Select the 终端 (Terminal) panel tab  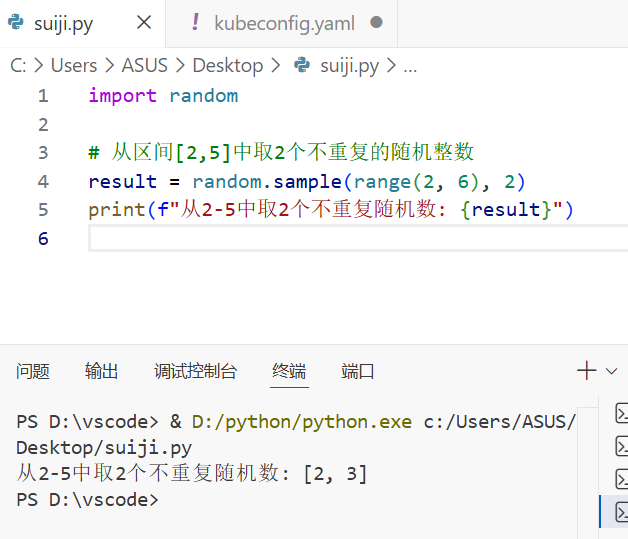(x=289, y=371)
